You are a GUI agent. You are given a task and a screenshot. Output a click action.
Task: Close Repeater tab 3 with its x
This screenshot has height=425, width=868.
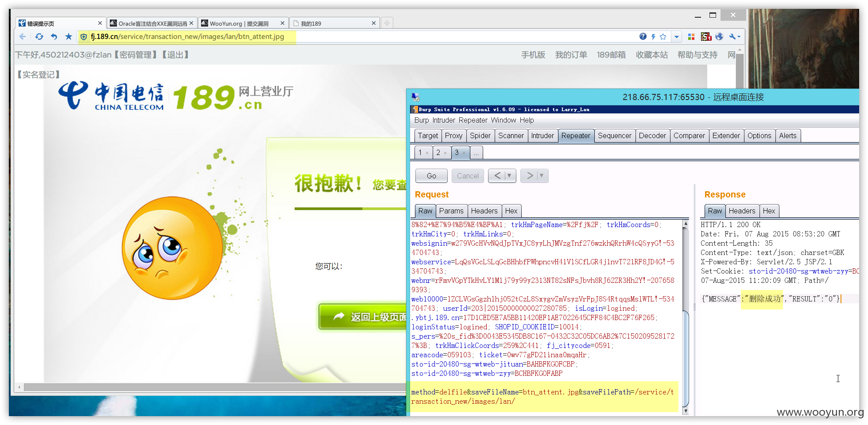point(464,153)
